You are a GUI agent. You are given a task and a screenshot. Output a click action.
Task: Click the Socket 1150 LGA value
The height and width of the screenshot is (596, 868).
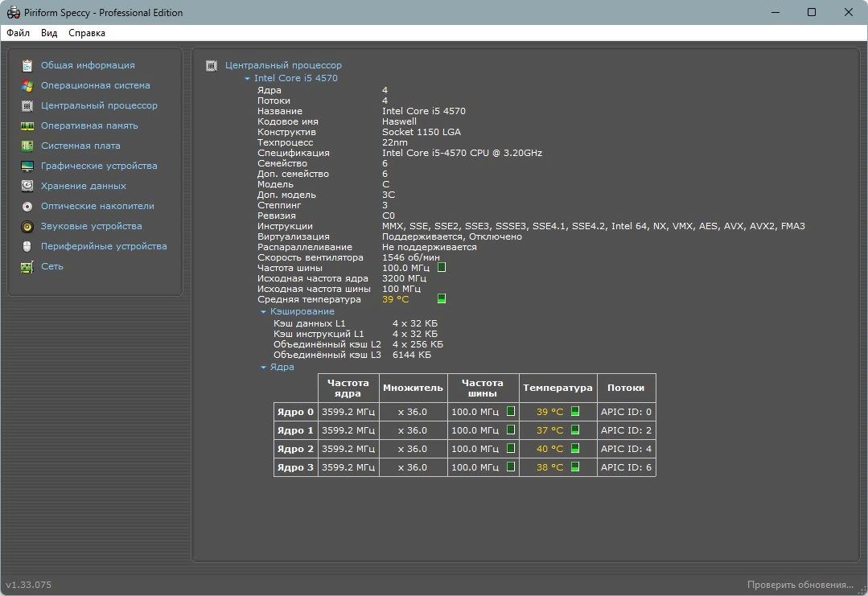422,132
